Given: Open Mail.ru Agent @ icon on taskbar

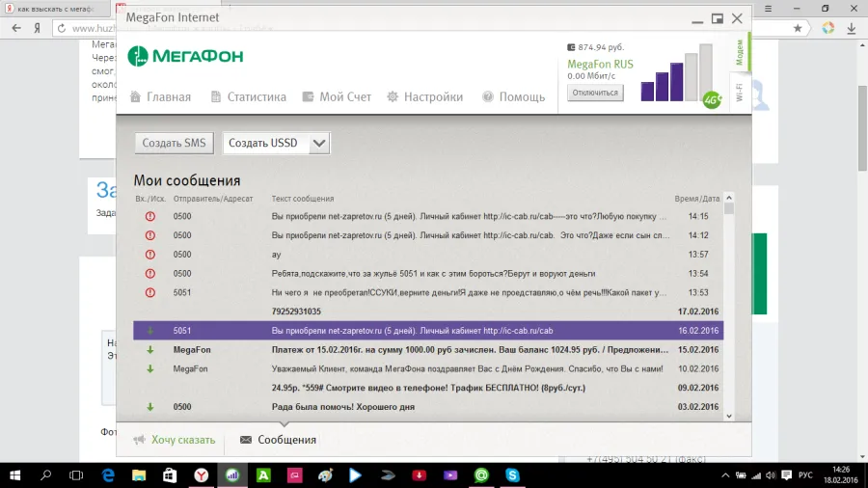Looking at the screenshot, I should [481, 475].
